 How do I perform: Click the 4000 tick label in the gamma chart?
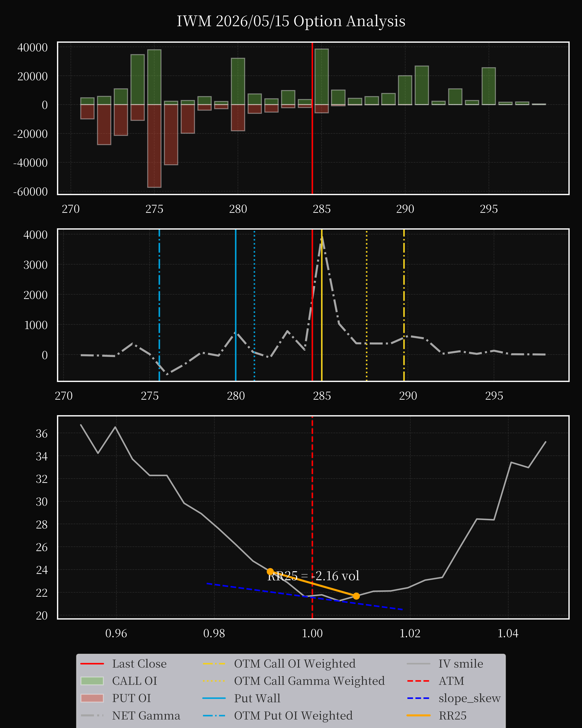coord(35,235)
